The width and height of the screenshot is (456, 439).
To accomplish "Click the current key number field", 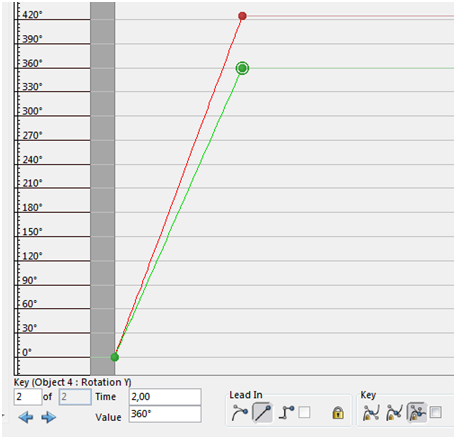I will pyautogui.click(x=28, y=397).
